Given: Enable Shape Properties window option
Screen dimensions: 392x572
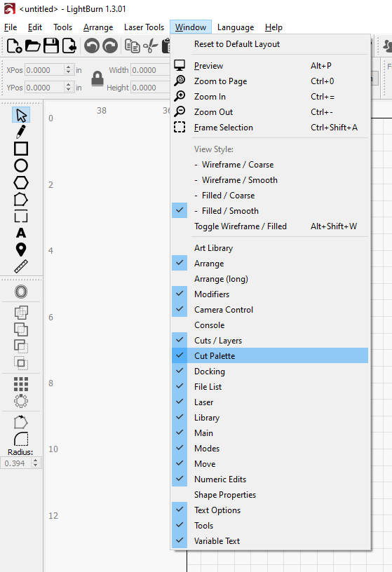Looking at the screenshot, I should click(270, 495).
